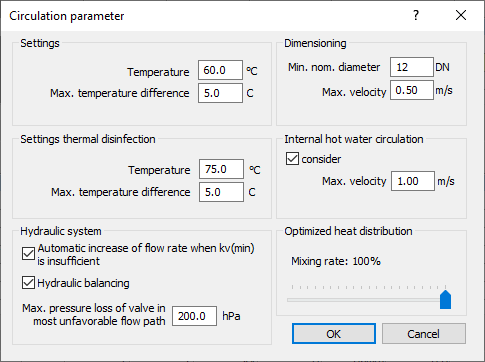This screenshot has height=362, width=485.
Task: Click thermal disinfection max temperature difference field
Action: [x=221, y=192]
